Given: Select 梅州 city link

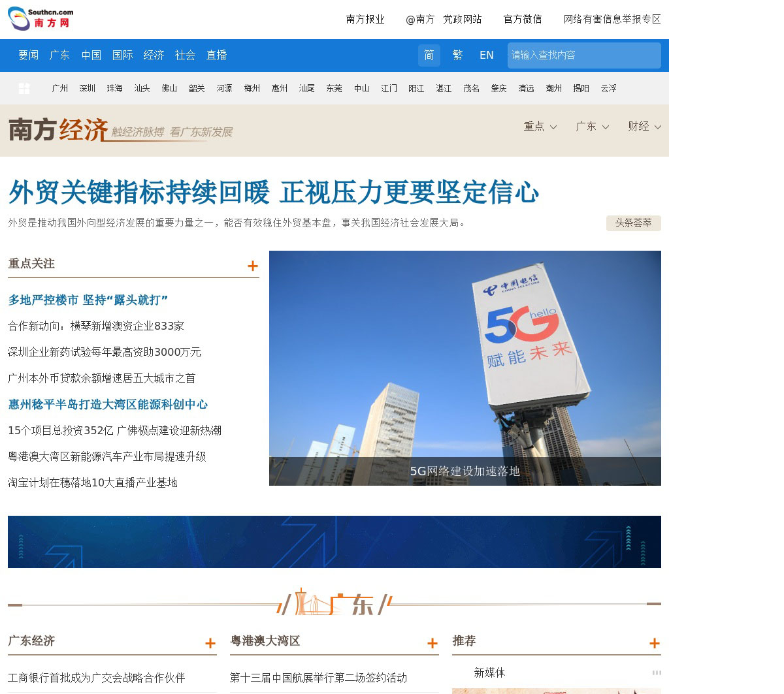Looking at the screenshot, I should 252,88.
